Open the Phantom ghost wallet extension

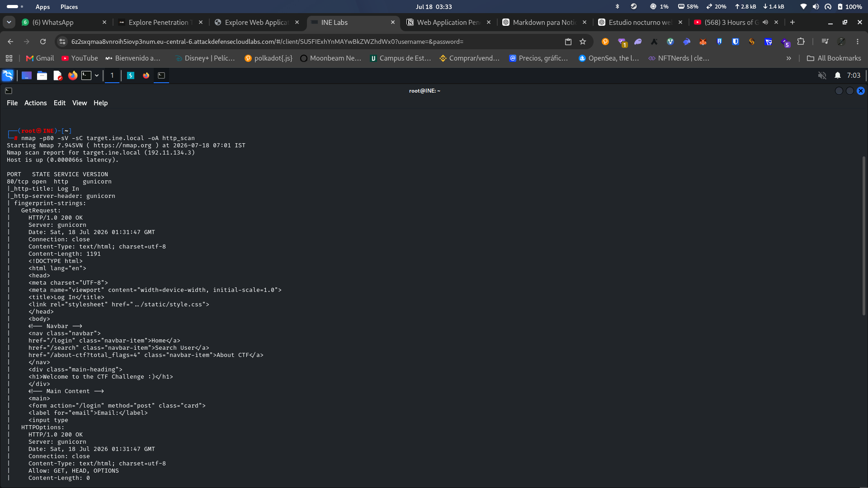pyautogui.click(x=638, y=42)
